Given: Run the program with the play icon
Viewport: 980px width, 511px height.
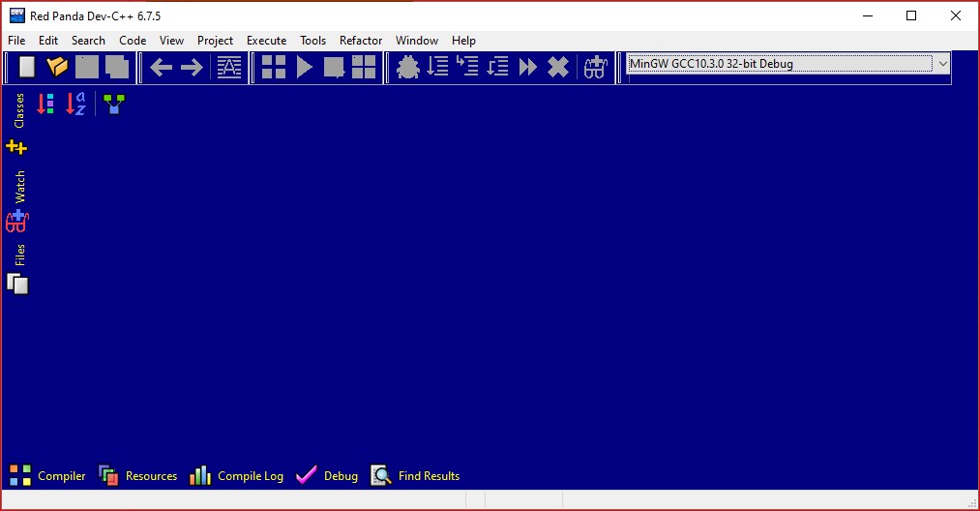Looking at the screenshot, I should (304, 67).
